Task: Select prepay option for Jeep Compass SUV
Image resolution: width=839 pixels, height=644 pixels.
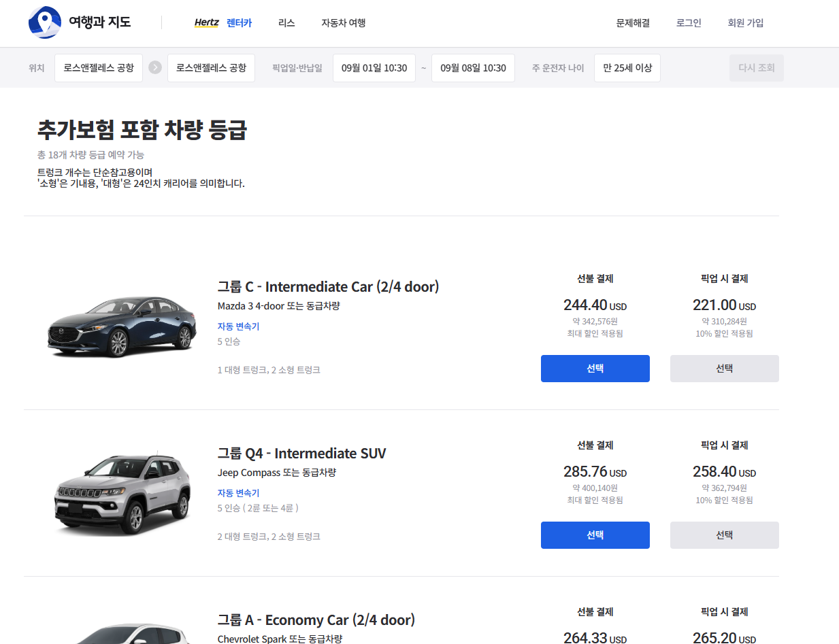Action: click(x=595, y=535)
